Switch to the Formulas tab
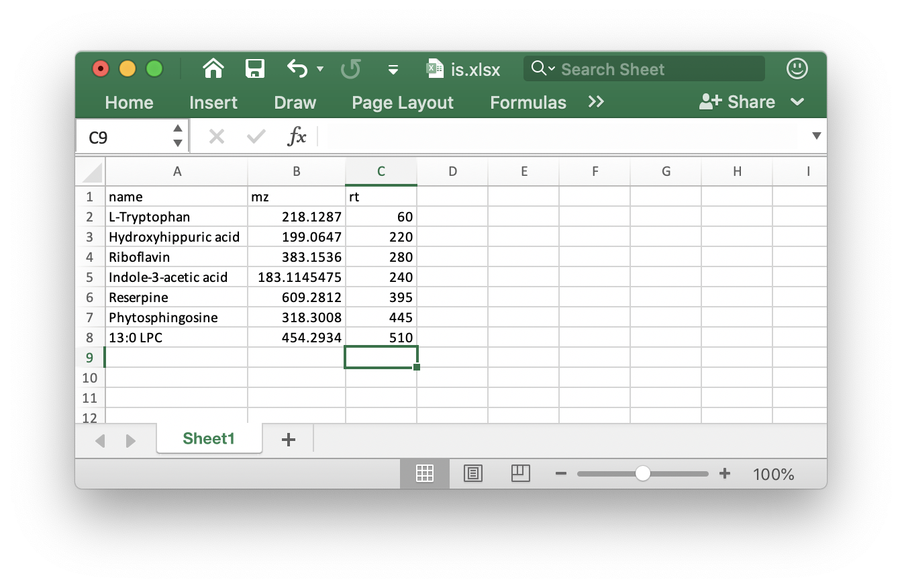Viewport: 902px width, 588px height. pyautogui.click(x=528, y=102)
